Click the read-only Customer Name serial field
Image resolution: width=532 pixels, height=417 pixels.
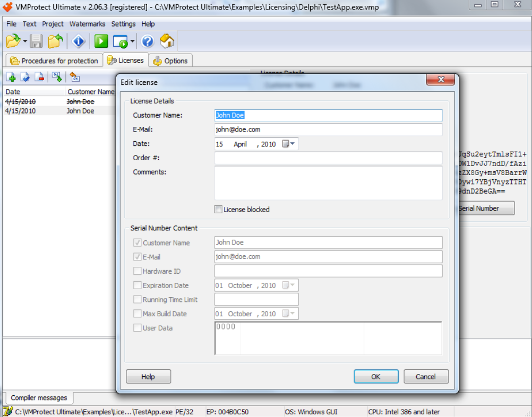pyautogui.click(x=328, y=242)
